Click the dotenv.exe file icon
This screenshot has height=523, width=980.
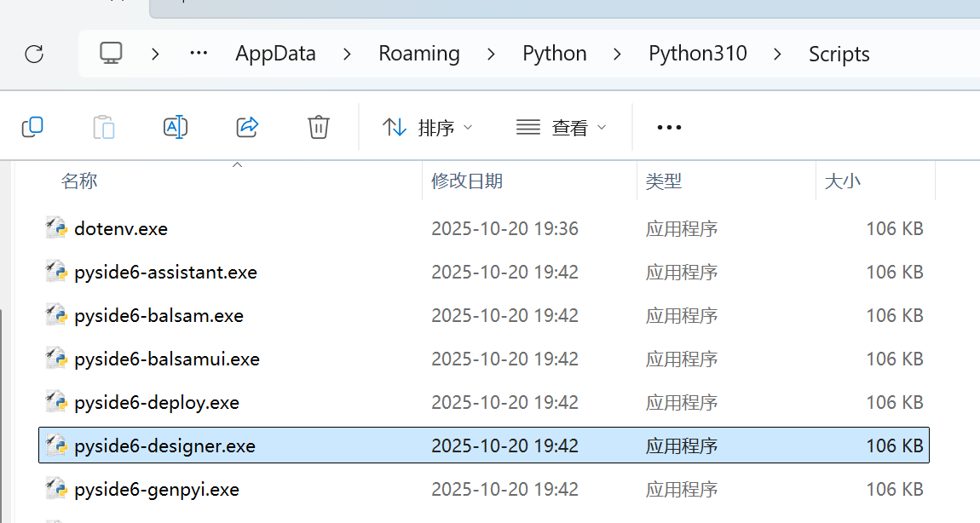[56, 228]
